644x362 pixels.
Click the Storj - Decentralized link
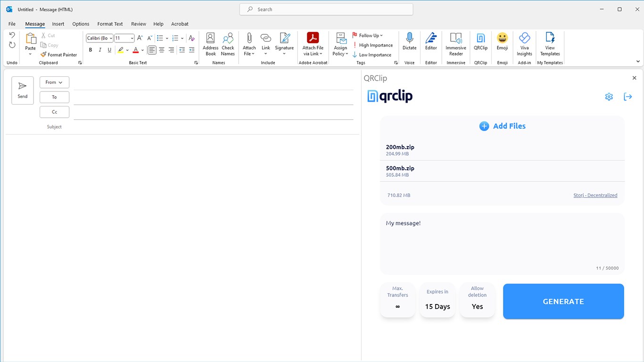(x=595, y=195)
